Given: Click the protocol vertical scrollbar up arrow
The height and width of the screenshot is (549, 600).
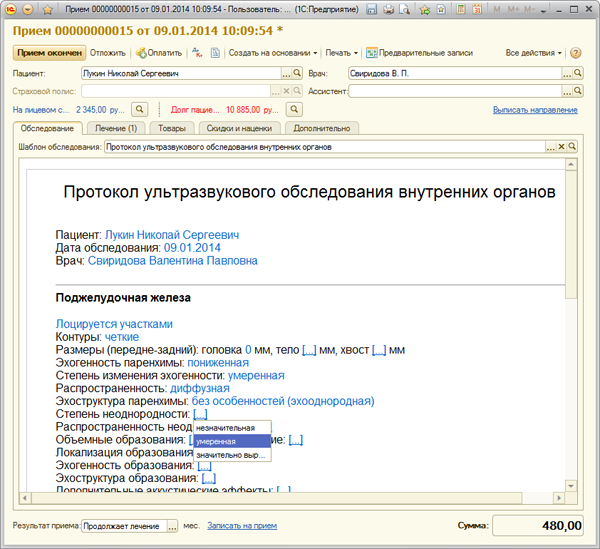Looking at the screenshot, I should click(x=571, y=165).
